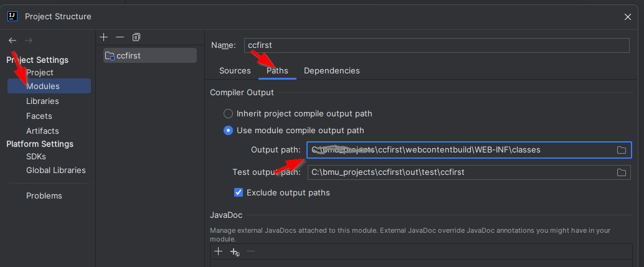Viewport: 644px width, 267px height.
Task: Close the Project Structure dialog
Action: click(627, 16)
